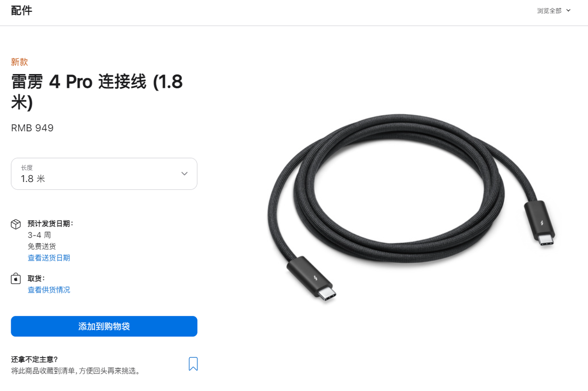Open 查看供货情况 link
Screen dimensions: 588x391
[49, 289]
